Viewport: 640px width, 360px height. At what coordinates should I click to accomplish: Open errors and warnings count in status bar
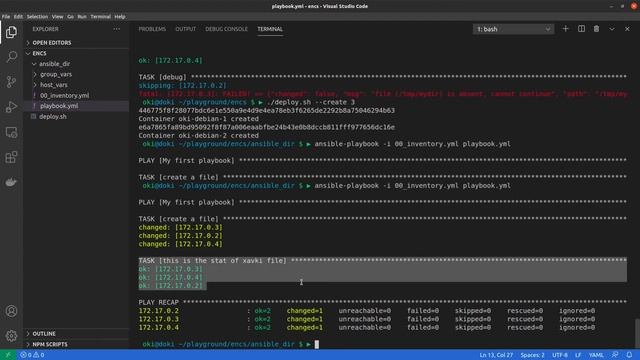[x=32, y=355]
